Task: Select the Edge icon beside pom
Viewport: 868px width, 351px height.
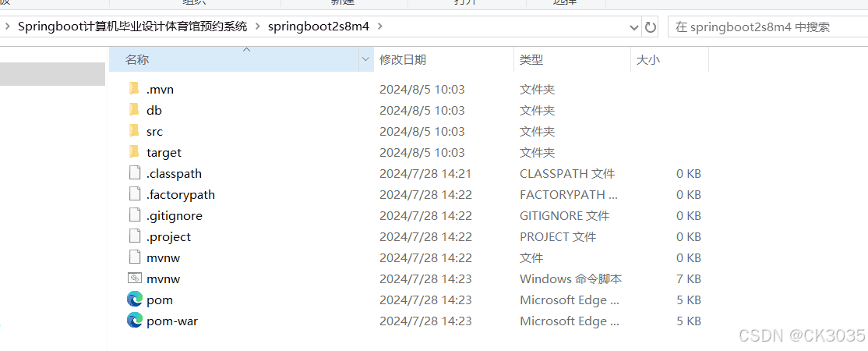Action: 135,300
